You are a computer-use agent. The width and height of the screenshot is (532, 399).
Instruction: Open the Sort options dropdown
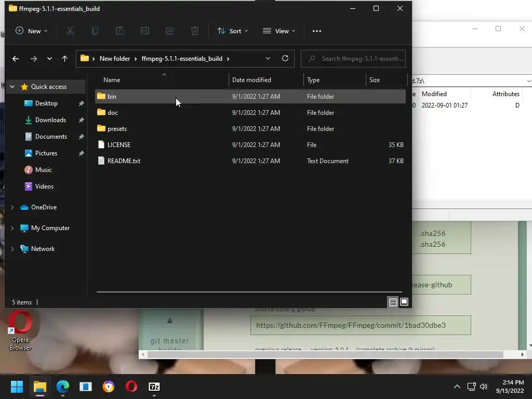[232, 31]
